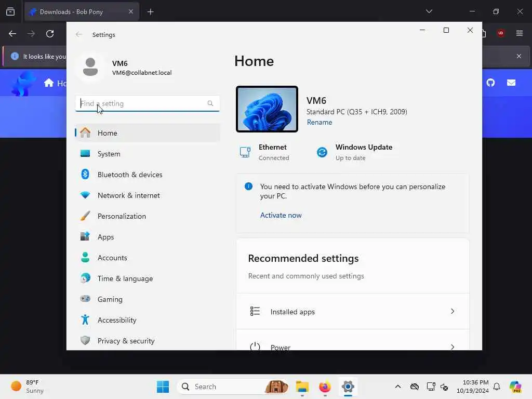Viewport: 532px width, 399px height.
Task: Click the Installed apps list icon
Action: (x=255, y=311)
